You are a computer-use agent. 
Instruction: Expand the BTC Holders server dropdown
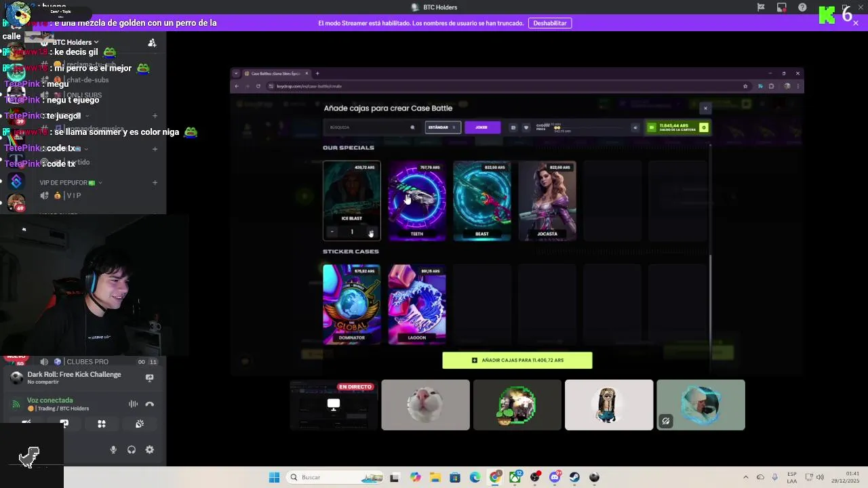tap(75, 42)
